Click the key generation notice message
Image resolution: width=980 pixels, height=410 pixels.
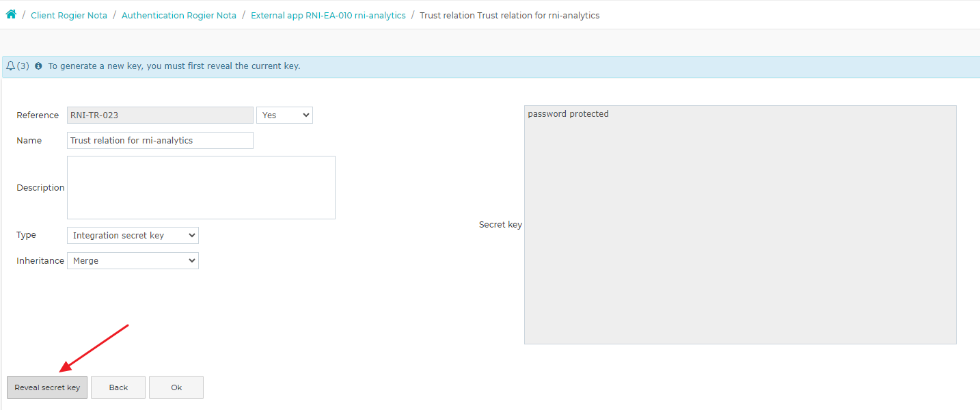(x=174, y=66)
